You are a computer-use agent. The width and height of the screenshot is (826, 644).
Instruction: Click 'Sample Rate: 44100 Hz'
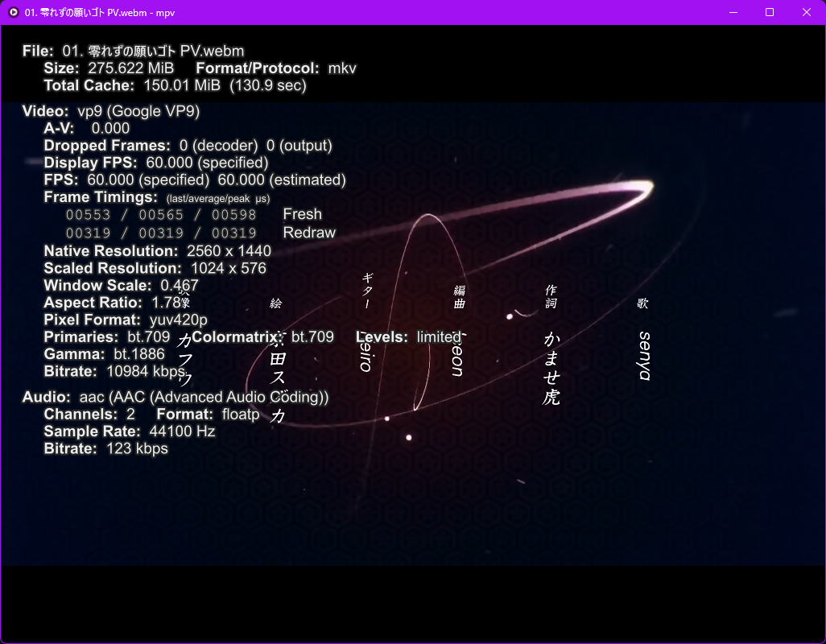tap(130, 431)
